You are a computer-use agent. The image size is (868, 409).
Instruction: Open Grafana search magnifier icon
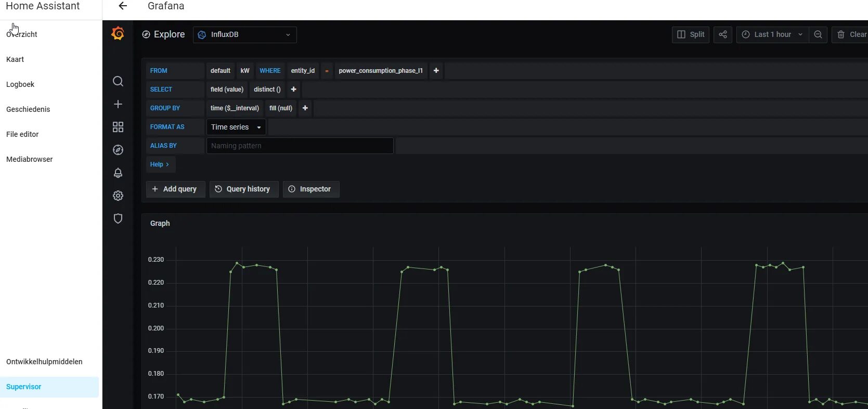(x=118, y=81)
